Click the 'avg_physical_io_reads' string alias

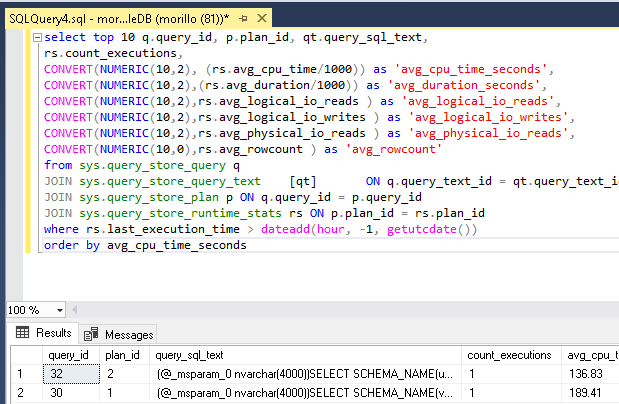pyautogui.click(x=488, y=133)
